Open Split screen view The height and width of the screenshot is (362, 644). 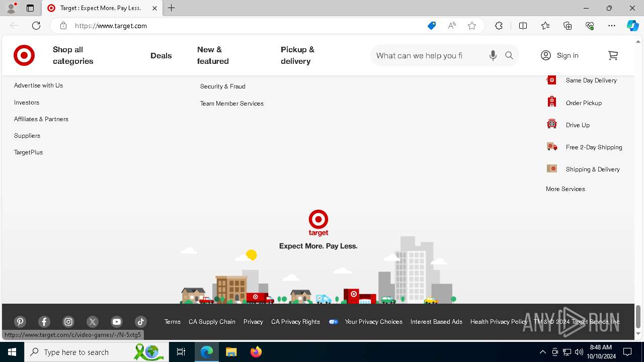tap(523, 26)
